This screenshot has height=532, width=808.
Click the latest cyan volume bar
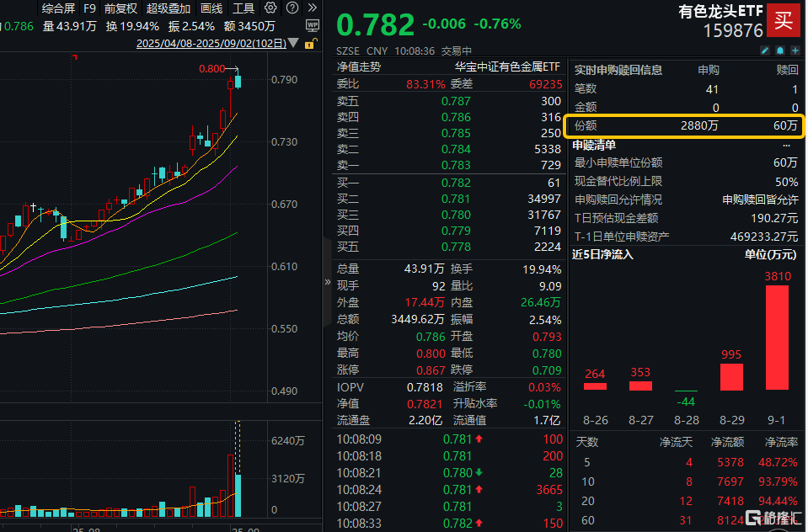point(238,496)
